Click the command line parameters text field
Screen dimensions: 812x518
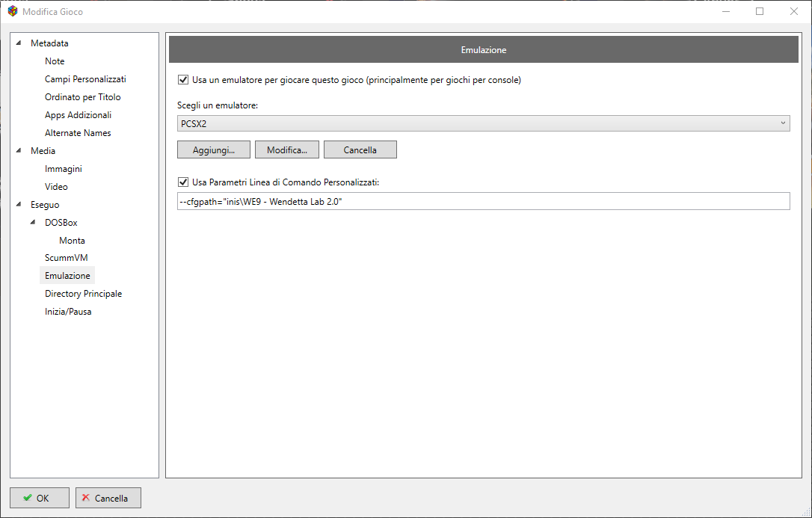484,201
